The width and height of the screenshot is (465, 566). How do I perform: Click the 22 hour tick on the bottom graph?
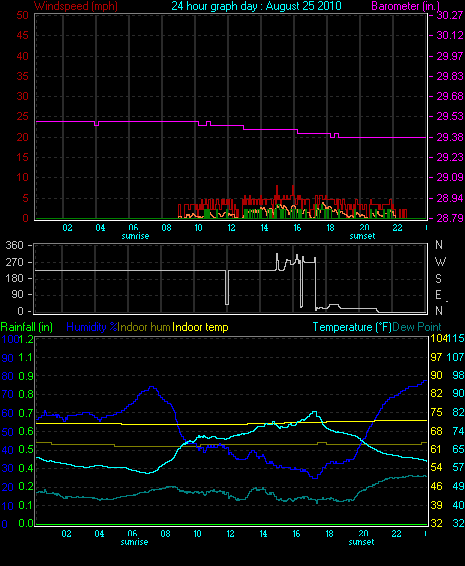[396, 534]
